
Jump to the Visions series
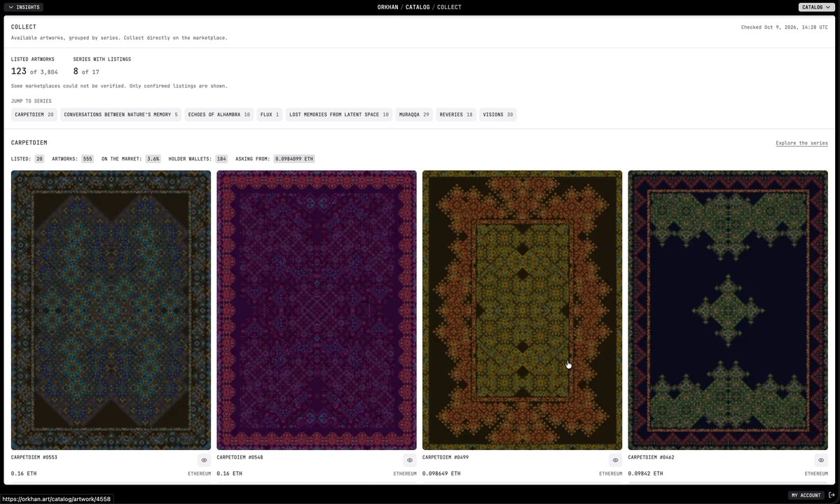click(x=497, y=115)
